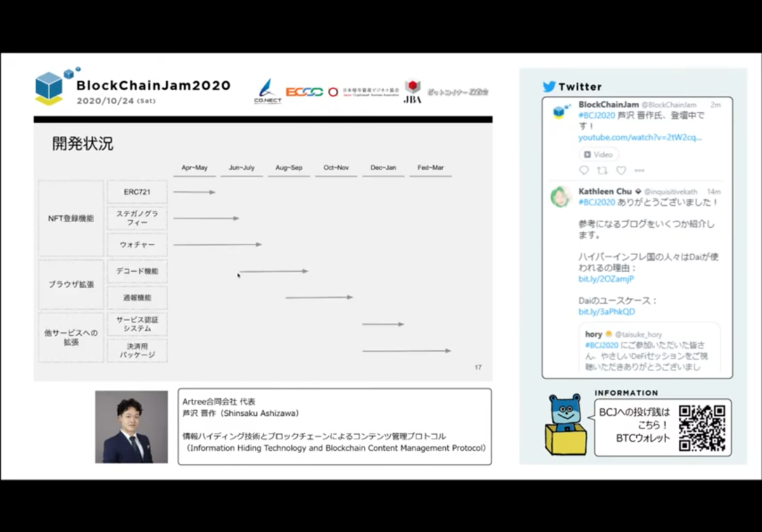Click the BTC wallet QR code
This screenshot has width=762, height=532.
pos(702,428)
